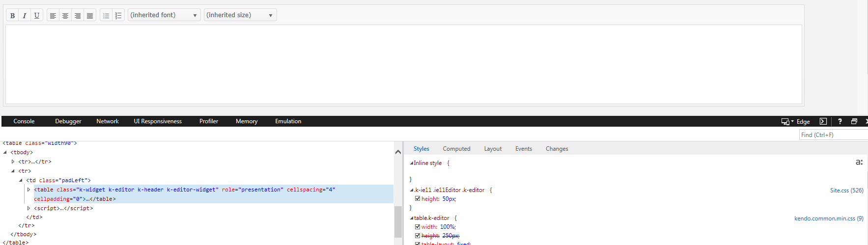Expand the collapsed tr node
The width and height of the screenshot is (868, 245).
[x=13, y=162]
